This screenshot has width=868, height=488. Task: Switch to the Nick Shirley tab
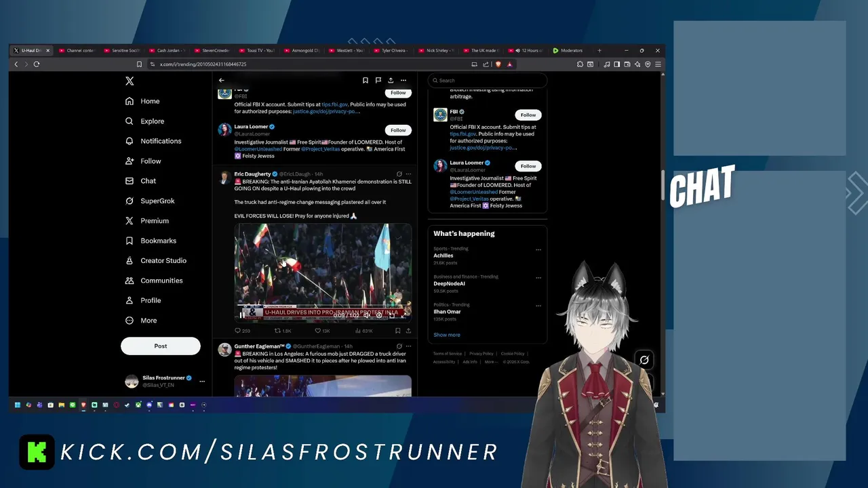[437, 51]
